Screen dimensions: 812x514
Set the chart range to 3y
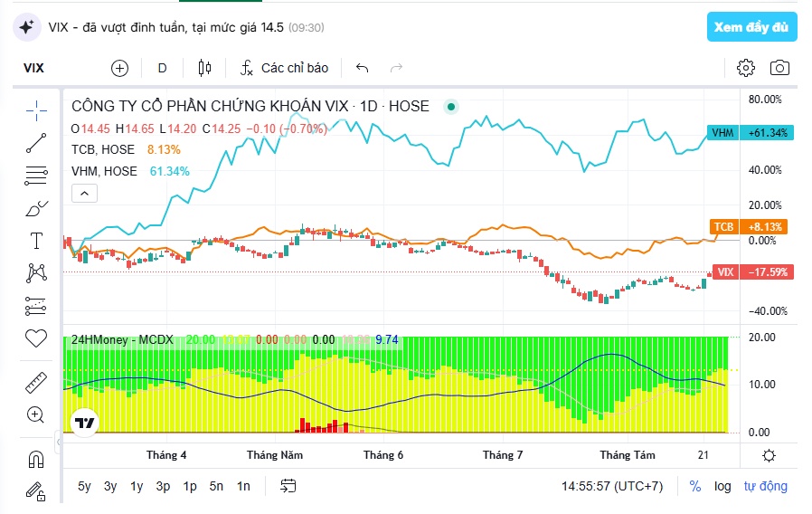(110, 486)
